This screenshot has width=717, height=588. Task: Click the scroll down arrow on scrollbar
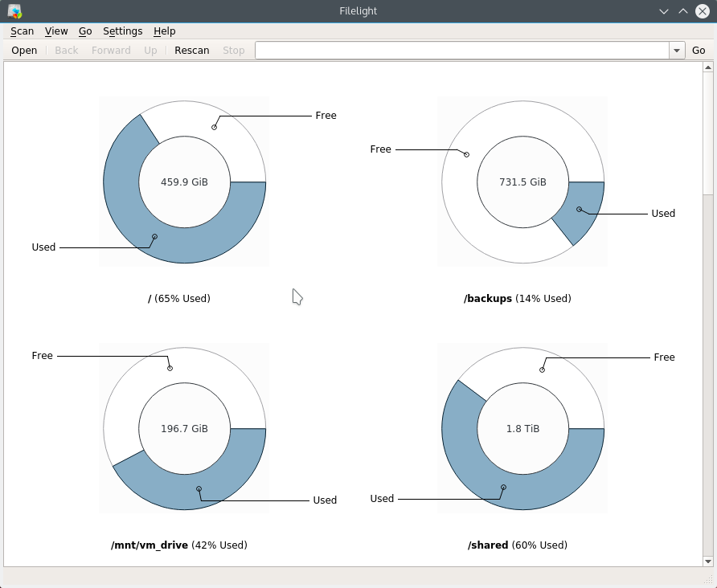tap(707, 560)
